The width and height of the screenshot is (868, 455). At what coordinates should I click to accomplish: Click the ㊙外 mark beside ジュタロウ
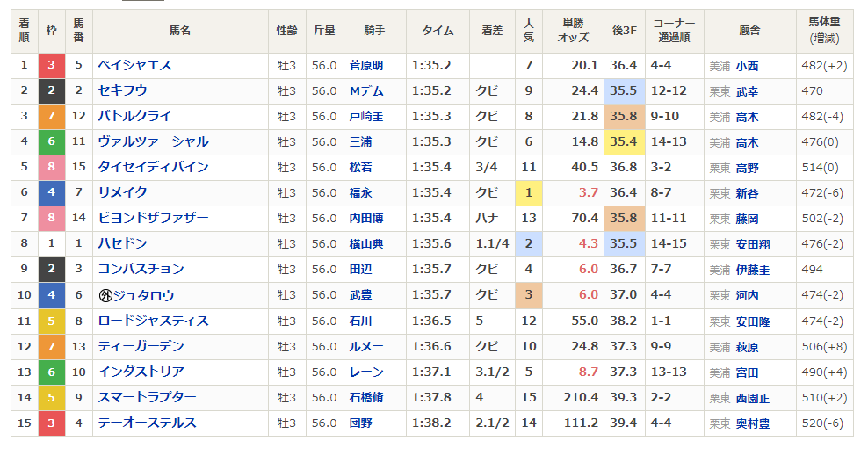(x=105, y=296)
